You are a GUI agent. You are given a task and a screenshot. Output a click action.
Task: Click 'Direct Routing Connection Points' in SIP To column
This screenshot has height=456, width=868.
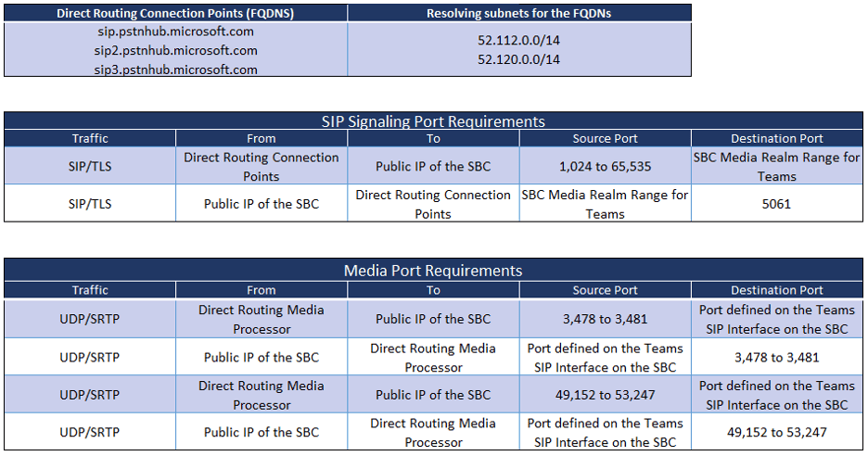point(433,204)
